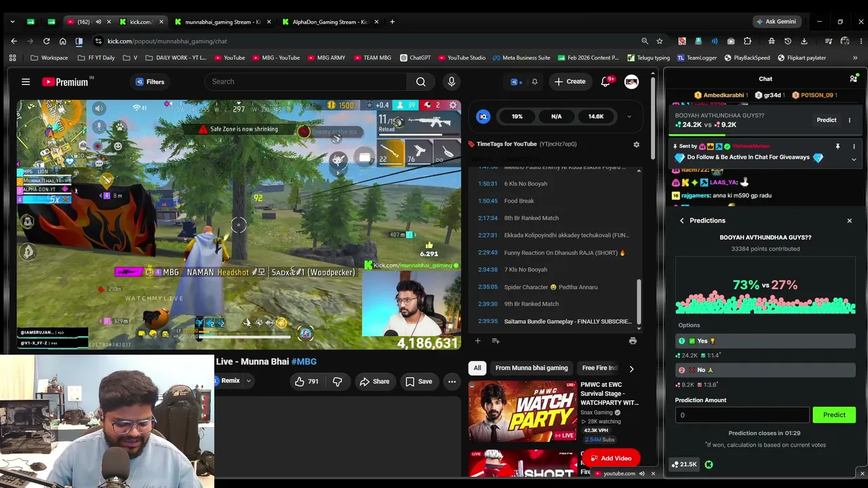Image resolution: width=868 pixels, height=488 pixels.
Task: Open the tab search dropdown arrow
Action: tap(12, 22)
